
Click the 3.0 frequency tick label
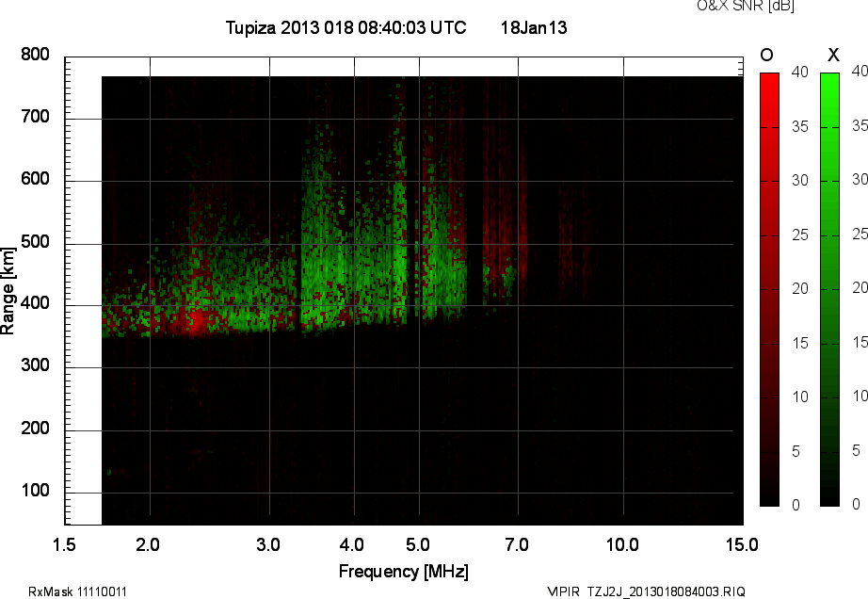pos(268,545)
